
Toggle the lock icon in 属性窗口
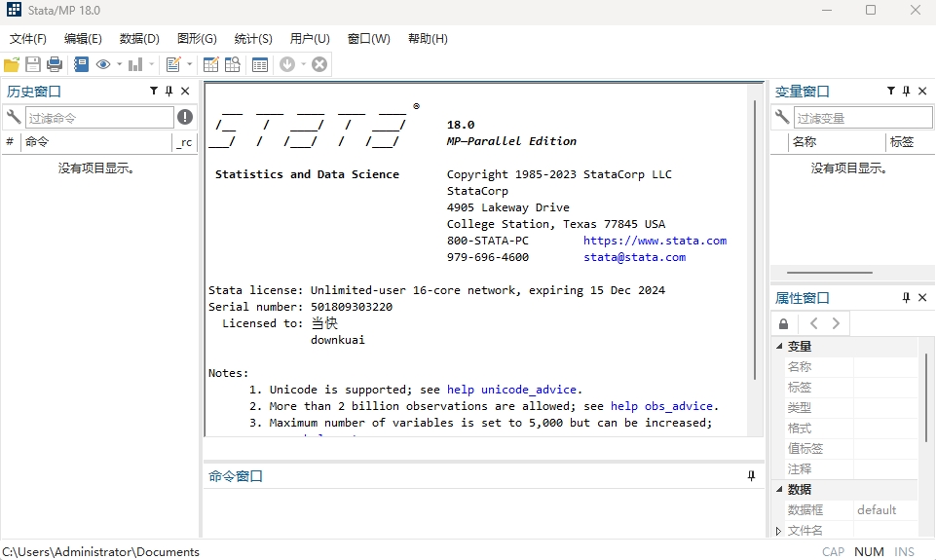tap(784, 323)
